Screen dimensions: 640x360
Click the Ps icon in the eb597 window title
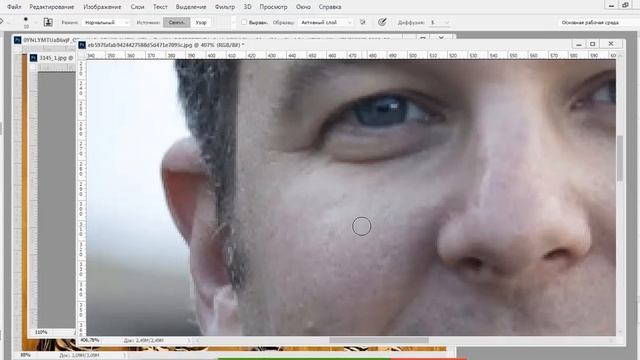[x=82, y=44]
